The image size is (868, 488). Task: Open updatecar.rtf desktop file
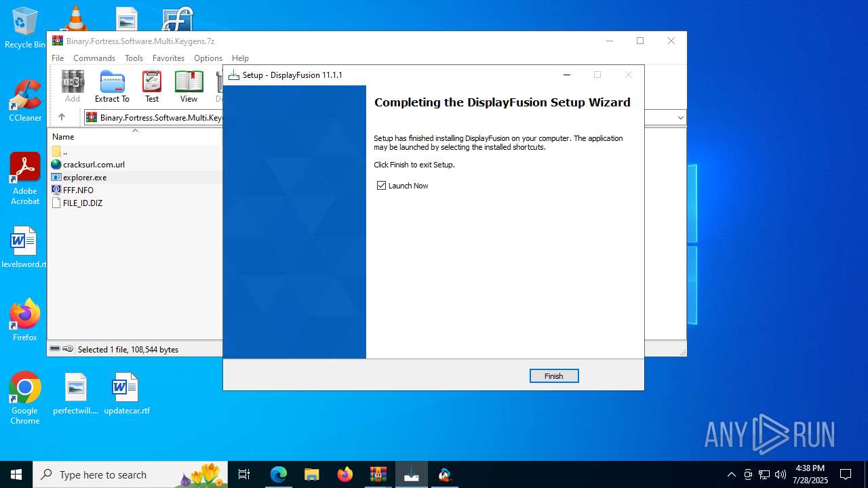127,394
